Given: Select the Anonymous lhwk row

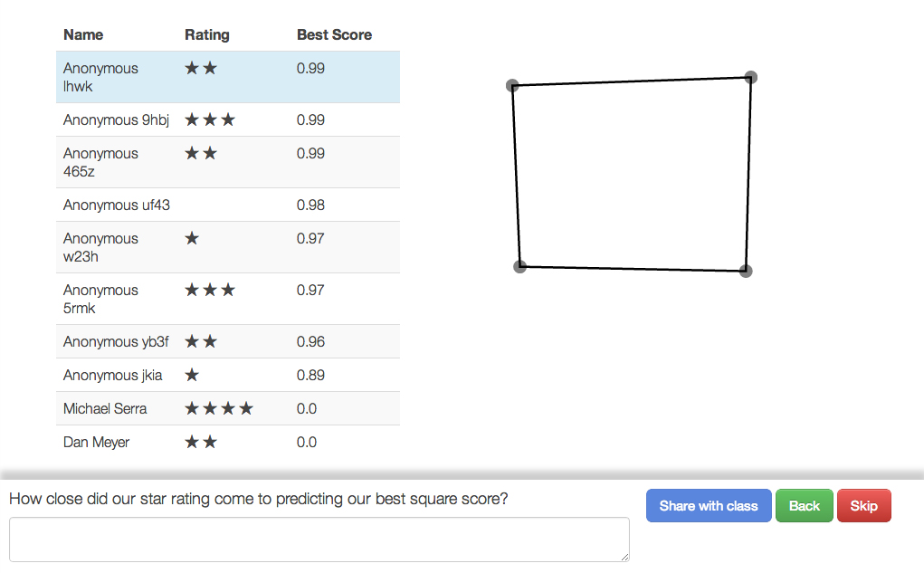Looking at the screenshot, I should tap(227, 77).
